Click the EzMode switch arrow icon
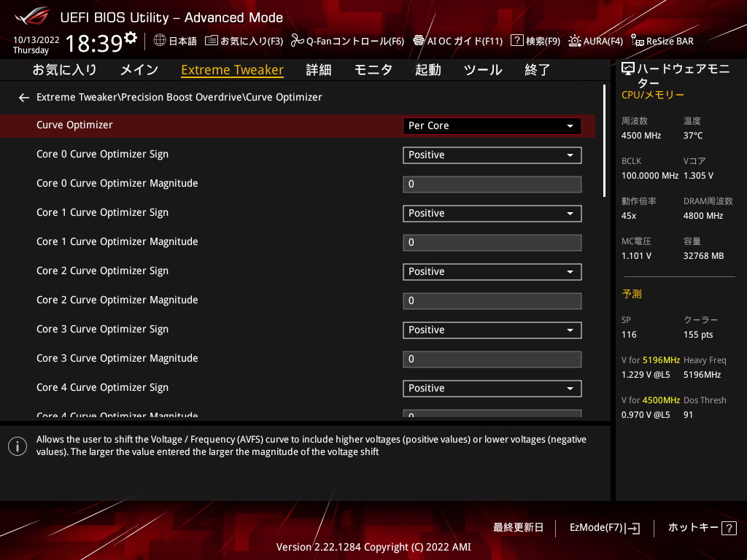This screenshot has width=747, height=560. tap(633, 528)
